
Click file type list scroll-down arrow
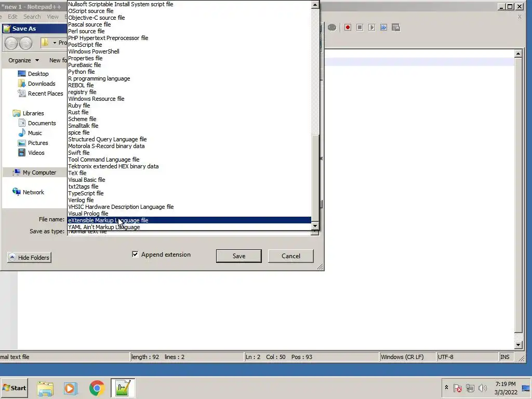point(315,225)
